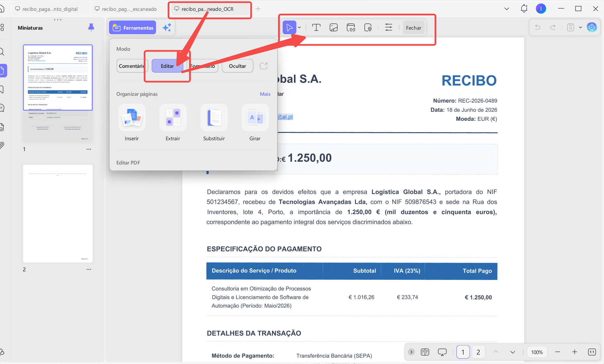Click the Mais link in Organizar páginas
Image resolution: width=604 pixels, height=364 pixels.
[265, 94]
